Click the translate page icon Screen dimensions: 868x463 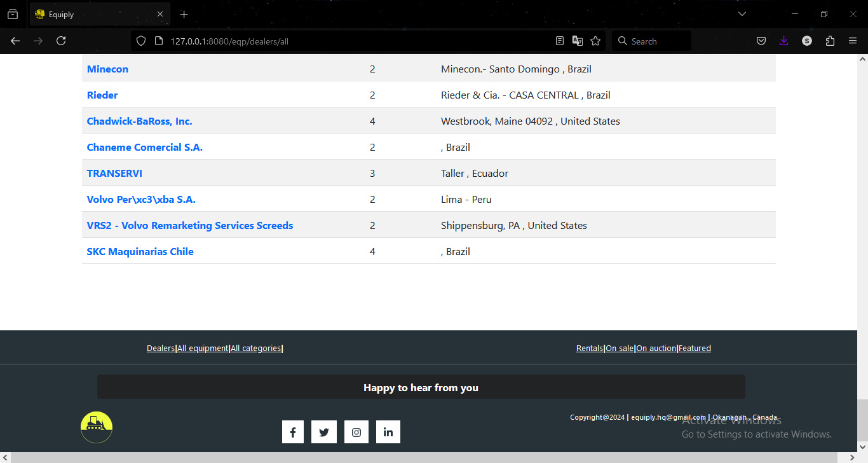tap(577, 41)
